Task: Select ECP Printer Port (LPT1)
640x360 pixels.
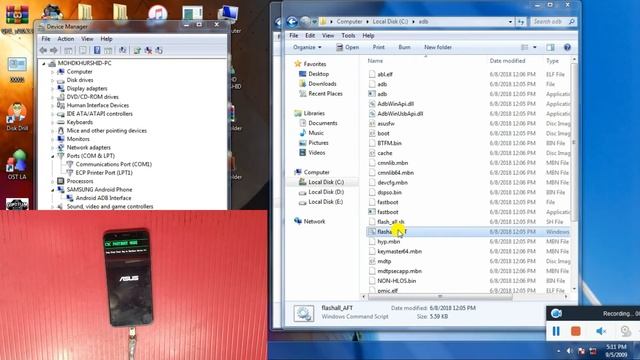Action: (x=104, y=173)
